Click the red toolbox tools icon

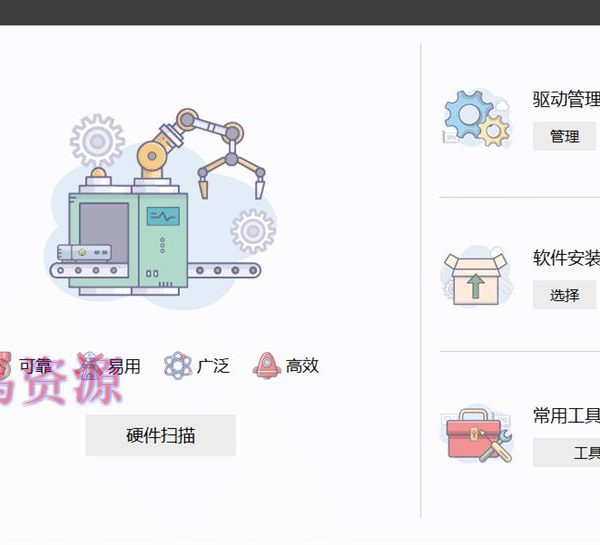coord(476,434)
